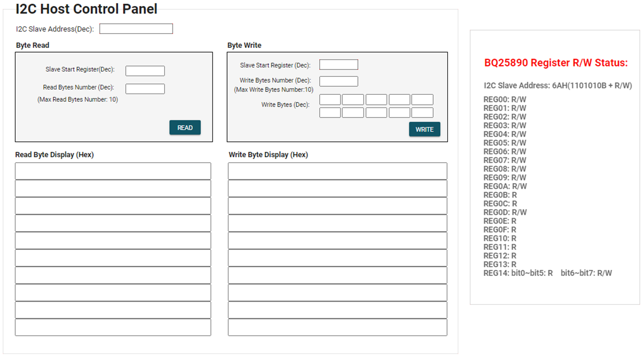Click the 'REG04: R/W' entry
Image resolution: width=644 pixels, height=356 pixels.
[x=505, y=134]
